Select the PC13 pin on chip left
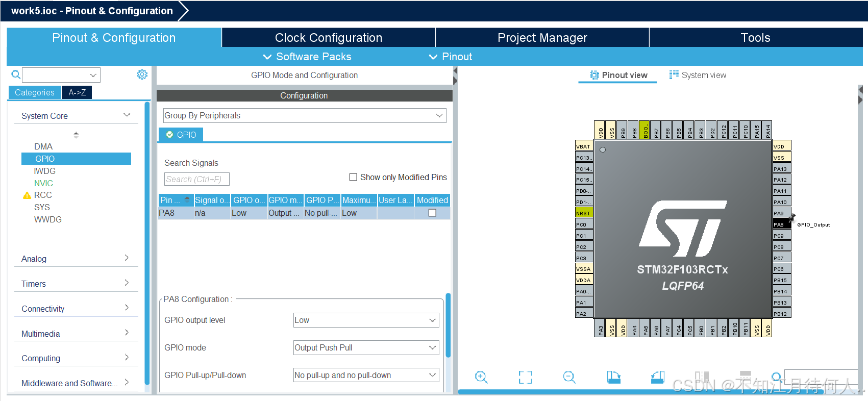Image resolution: width=868 pixels, height=401 pixels. pyautogui.click(x=584, y=158)
